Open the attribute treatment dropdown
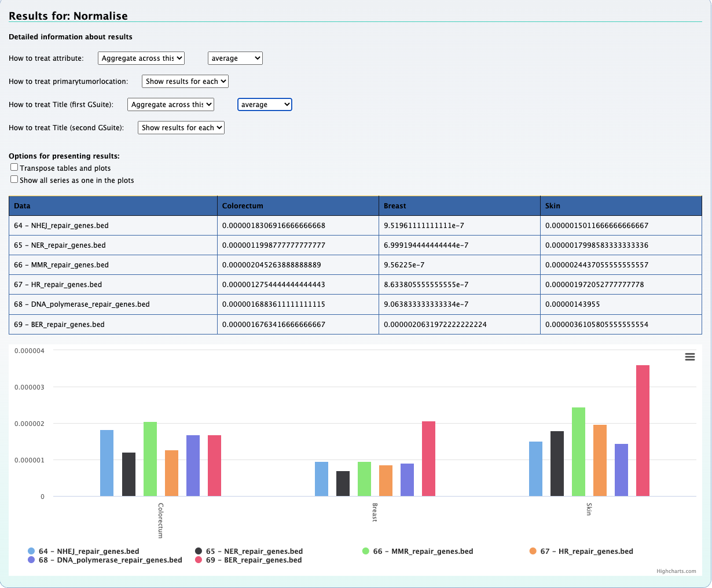Screen dimensions: 712x588 pyautogui.click(x=141, y=58)
